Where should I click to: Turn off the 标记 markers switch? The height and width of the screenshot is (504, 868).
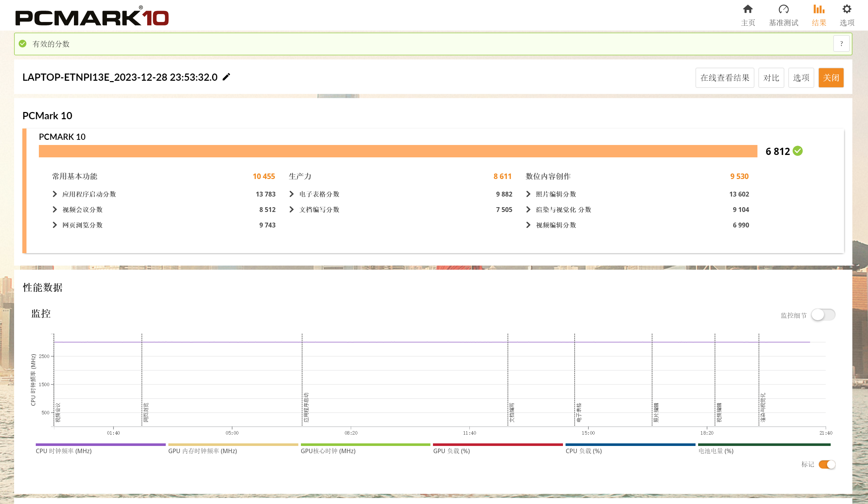click(x=827, y=464)
